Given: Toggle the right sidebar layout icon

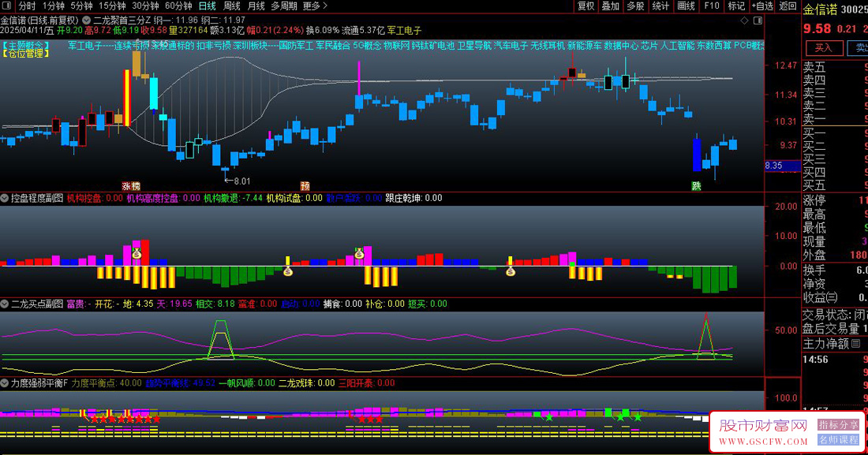Looking at the screenshot, I should pos(758,21).
